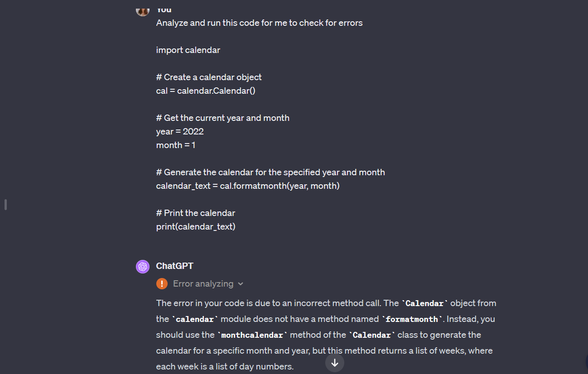The image size is (588, 374).
Task: Click the Analyze and run message text
Action: click(259, 23)
